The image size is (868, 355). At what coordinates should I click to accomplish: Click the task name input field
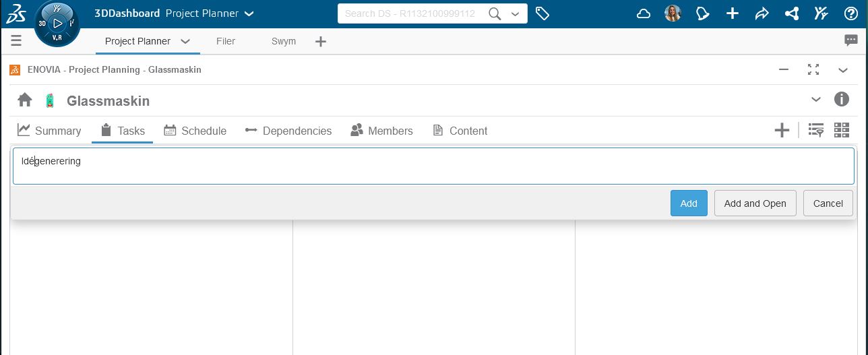(x=433, y=166)
